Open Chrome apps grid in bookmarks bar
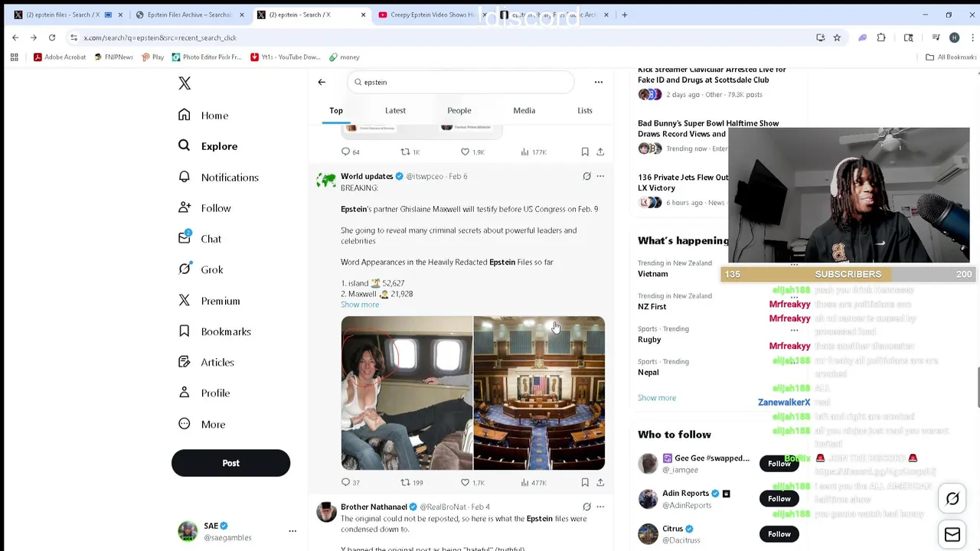Screen dimensions: 980x551 (x=14, y=57)
